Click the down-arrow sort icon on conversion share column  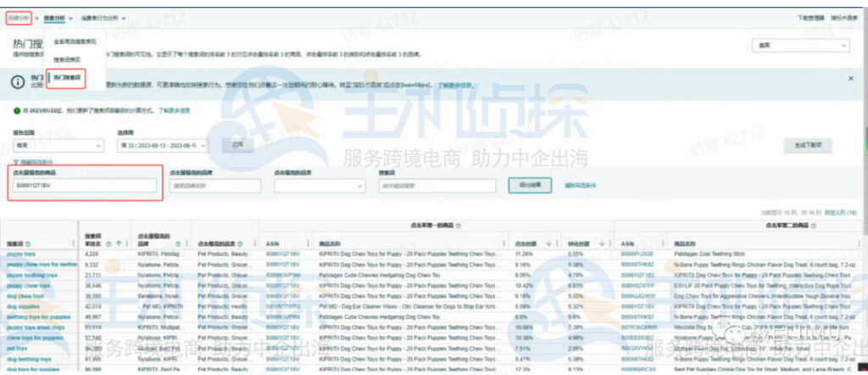(601, 243)
